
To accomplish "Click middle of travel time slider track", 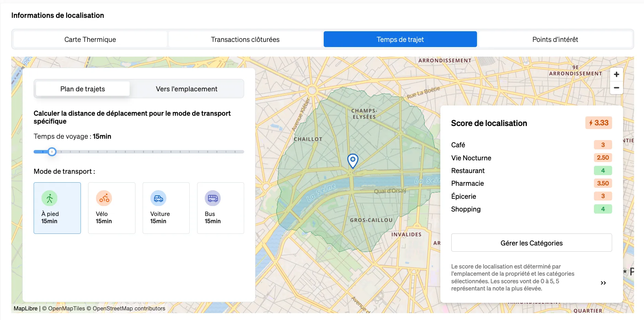I will [x=139, y=152].
